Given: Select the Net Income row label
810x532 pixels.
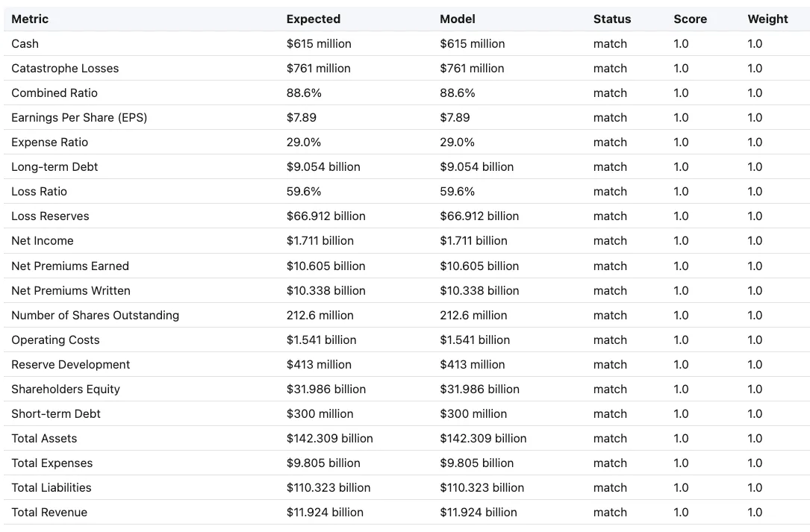Looking at the screenshot, I should 43,241.
